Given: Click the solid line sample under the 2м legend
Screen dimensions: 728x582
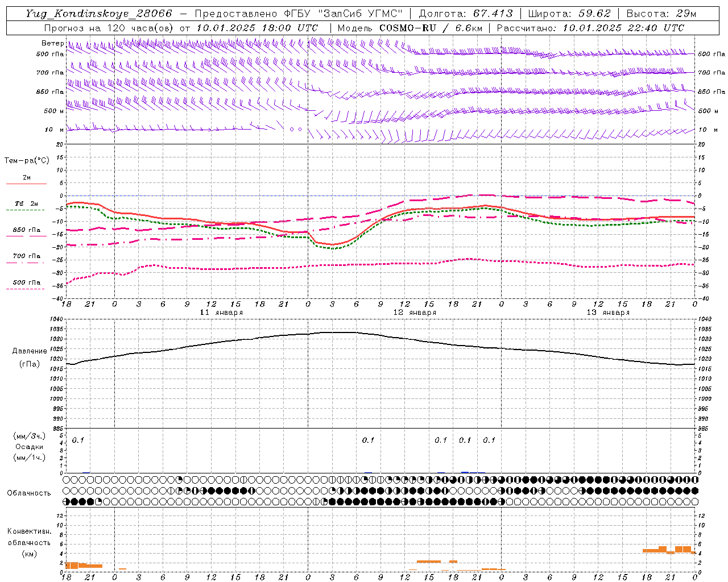Looking at the screenshot, I should (26, 184).
